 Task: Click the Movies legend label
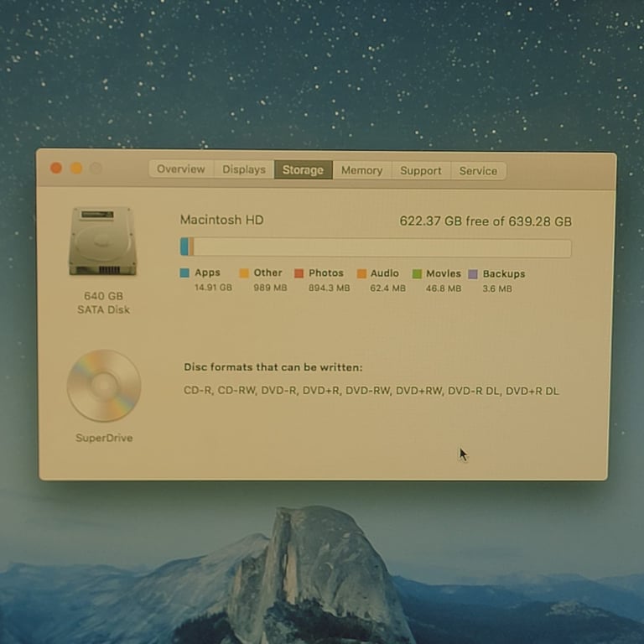[x=444, y=274]
